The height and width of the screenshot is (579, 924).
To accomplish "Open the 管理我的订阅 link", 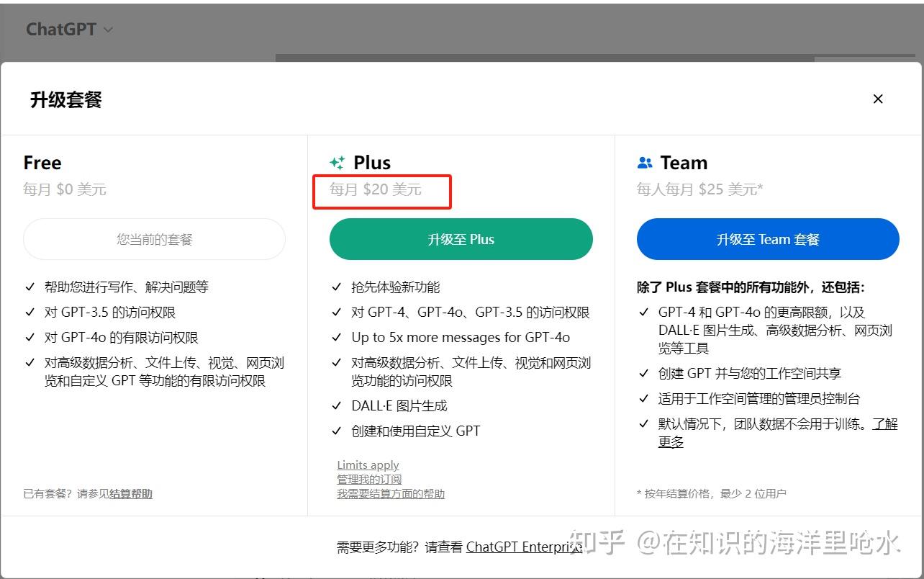I will pyautogui.click(x=370, y=479).
